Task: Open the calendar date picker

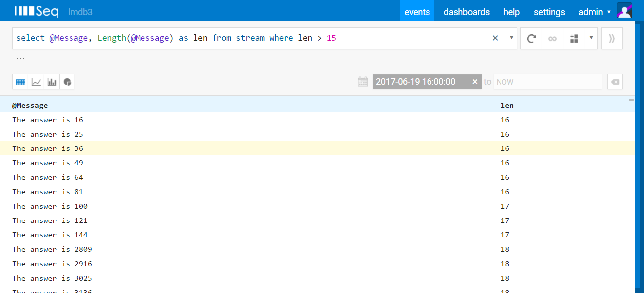Action: [x=363, y=81]
